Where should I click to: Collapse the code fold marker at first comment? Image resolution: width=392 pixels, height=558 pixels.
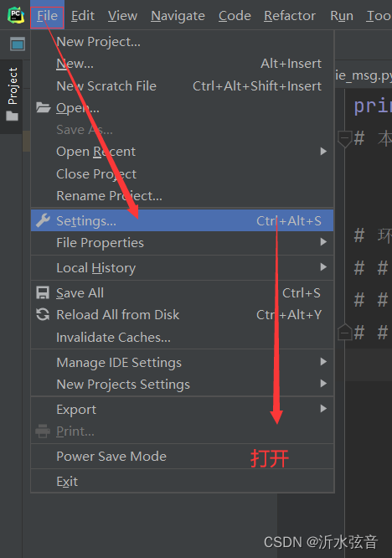click(x=345, y=138)
